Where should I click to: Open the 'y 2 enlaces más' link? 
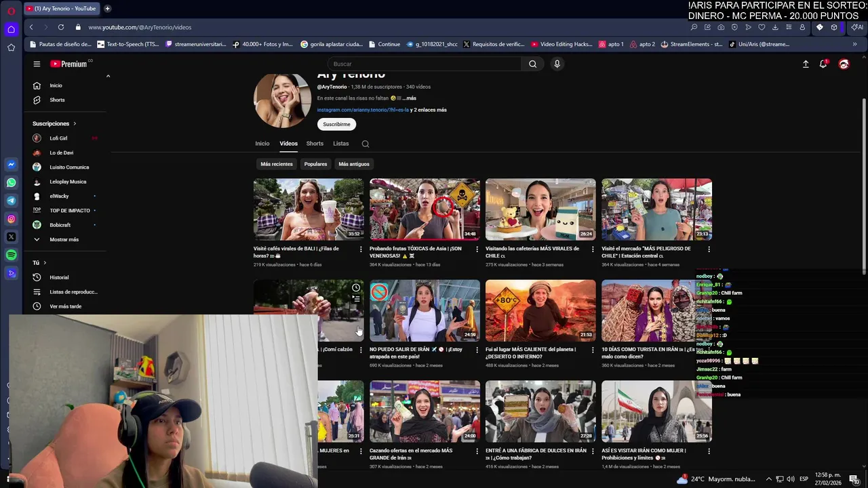point(429,110)
